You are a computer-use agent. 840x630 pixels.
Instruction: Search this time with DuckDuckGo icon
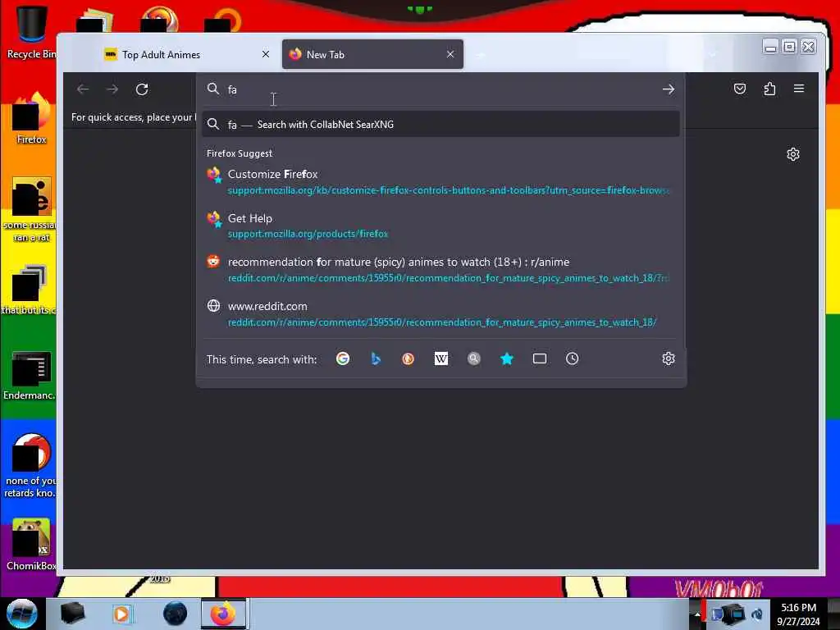[x=409, y=358]
